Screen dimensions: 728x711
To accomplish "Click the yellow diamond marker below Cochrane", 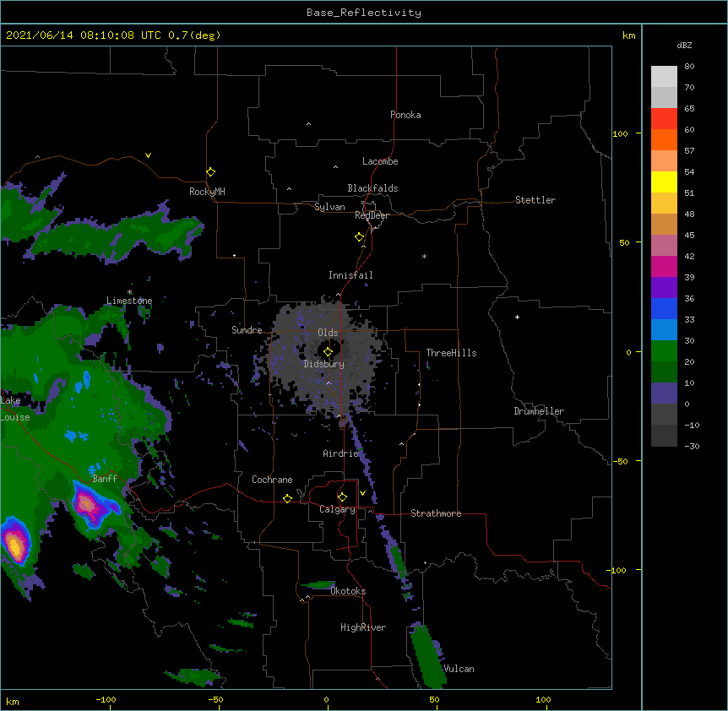I will click(x=287, y=498).
